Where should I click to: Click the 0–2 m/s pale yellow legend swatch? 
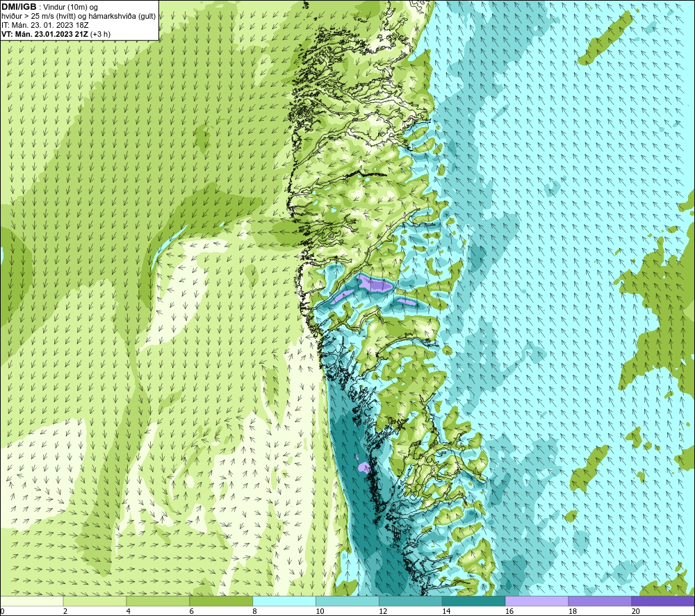32,601
